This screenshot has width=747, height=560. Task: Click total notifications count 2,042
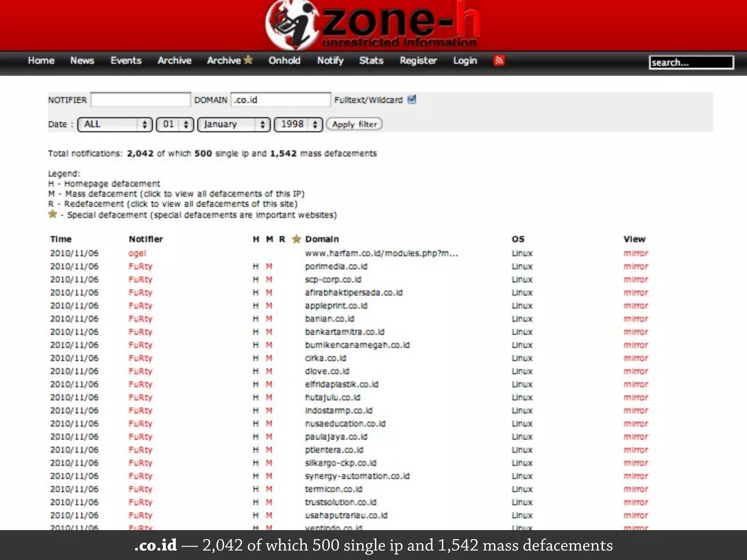pos(140,153)
